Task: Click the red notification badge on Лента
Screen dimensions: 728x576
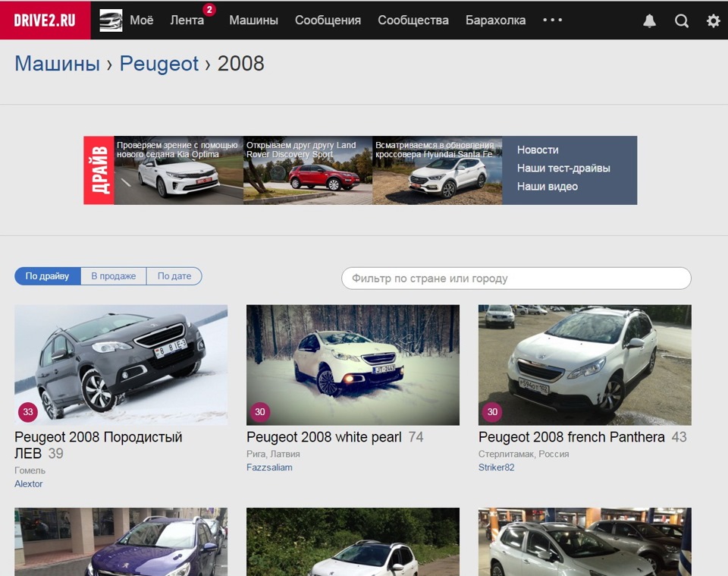Action: 209,10
